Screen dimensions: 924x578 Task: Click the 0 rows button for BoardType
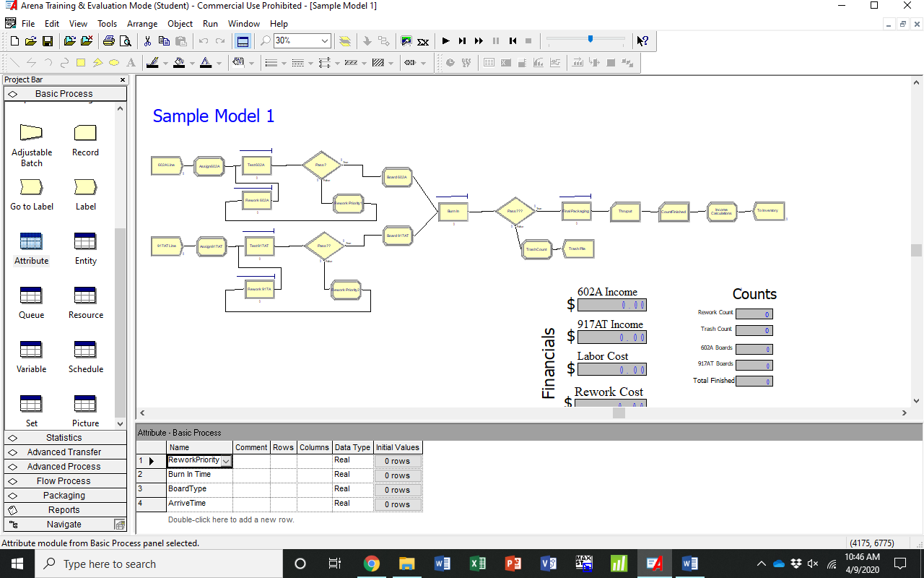397,490
